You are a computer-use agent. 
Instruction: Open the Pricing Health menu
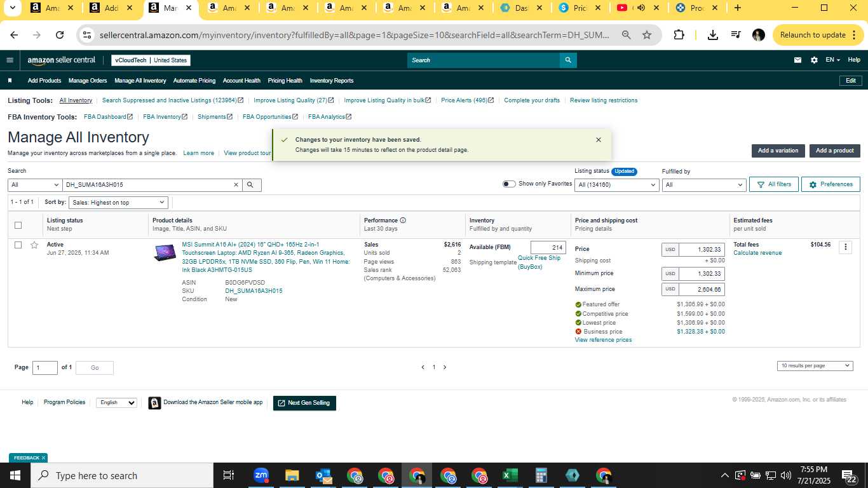tap(285, 81)
